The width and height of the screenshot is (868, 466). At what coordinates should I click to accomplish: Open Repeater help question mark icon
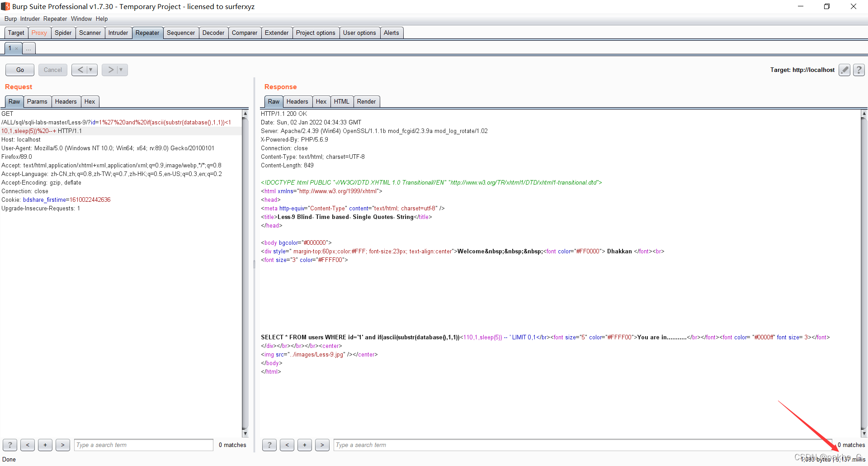click(859, 70)
